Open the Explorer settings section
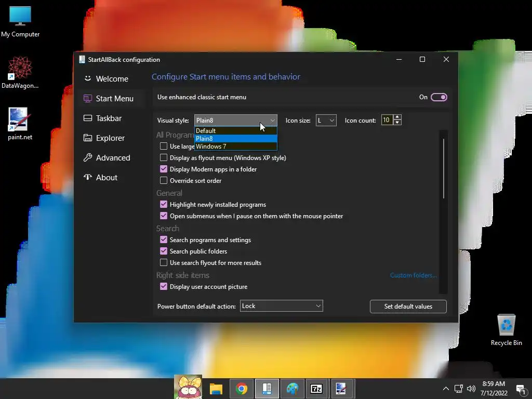Screen dimensions: 532x399 [111, 138]
